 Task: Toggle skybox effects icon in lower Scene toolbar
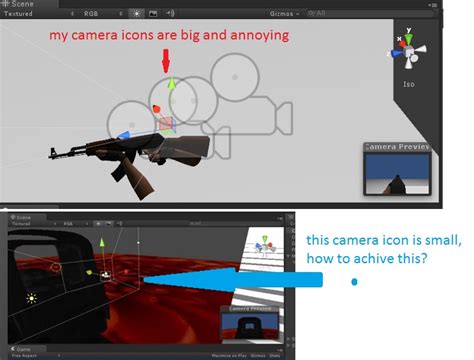[108, 224]
